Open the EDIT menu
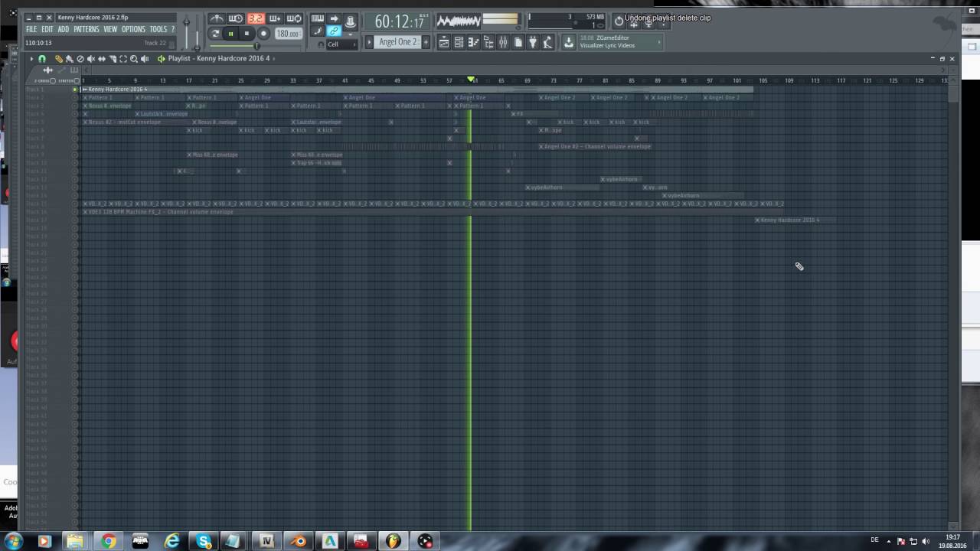Image resolution: width=980 pixels, height=551 pixels. click(47, 29)
